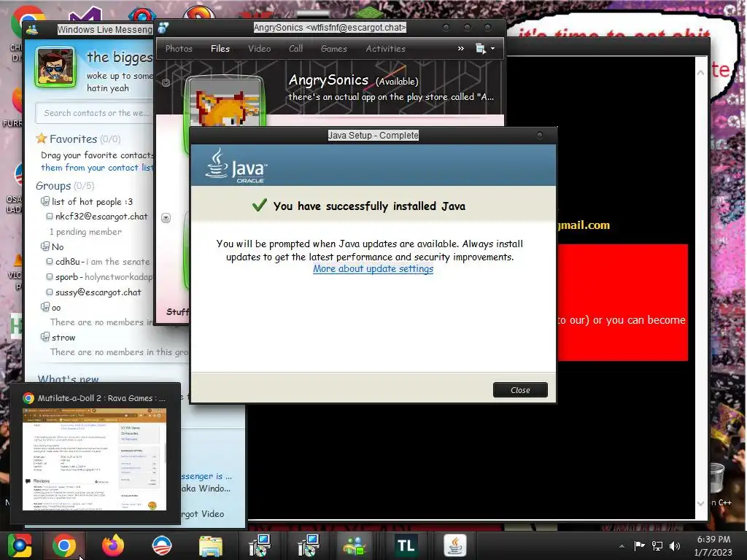This screenshot has height=560, width=747.
Task: Click the 'list of hot people :3' group icon
Action: [x=44, y=201]
